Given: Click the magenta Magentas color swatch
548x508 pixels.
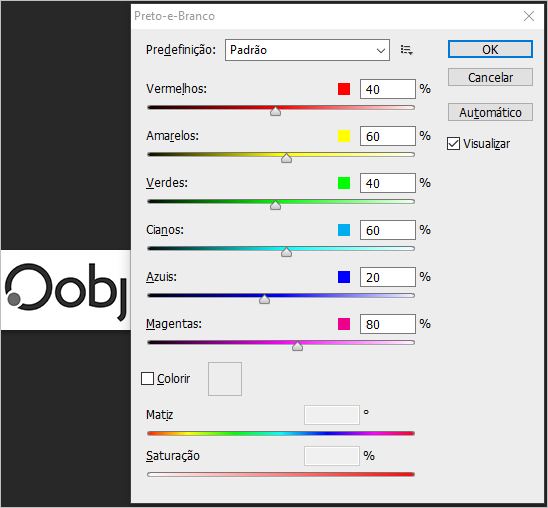Looking at the screenshot, I should pos(344,324).
